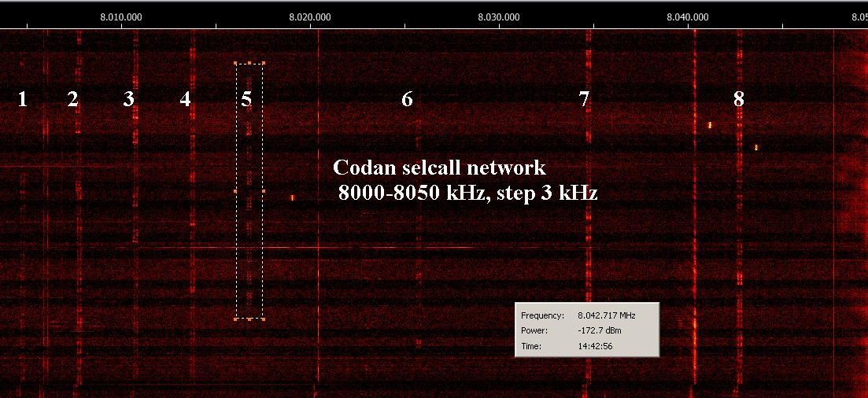Click the selection box bottom-right corner handle
Image resolution: width=868 pixels, height=398 pixels.
click(x=264, y=319)
